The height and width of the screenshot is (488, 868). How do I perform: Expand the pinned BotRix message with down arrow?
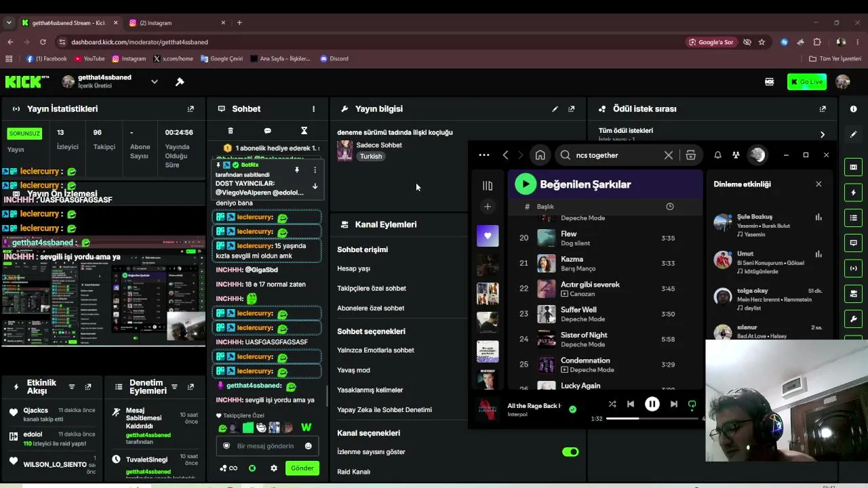315,186
